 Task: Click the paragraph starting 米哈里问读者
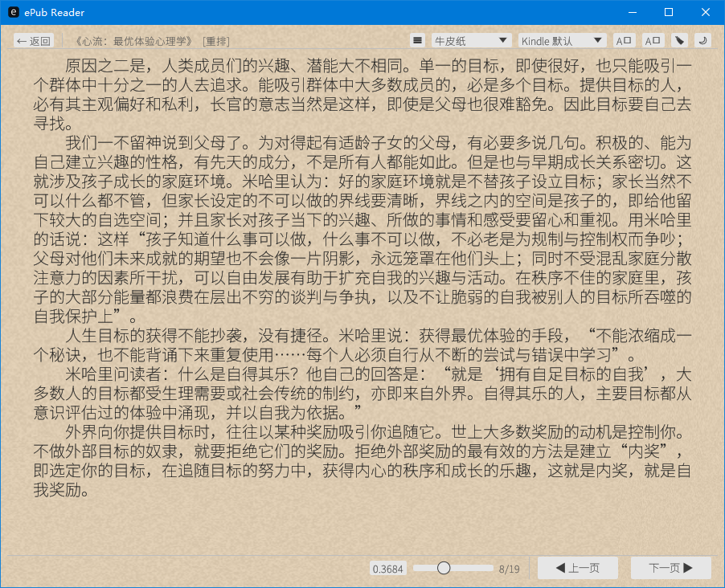[362, 393]
